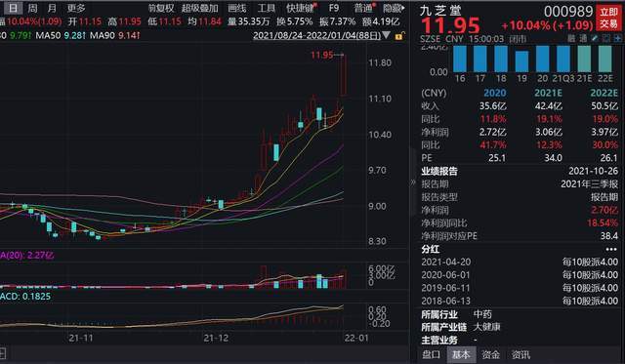Viewport: 625px width, 364px height.
Task: Click the 11.95 price marker on chart
Action: [321, 55]
